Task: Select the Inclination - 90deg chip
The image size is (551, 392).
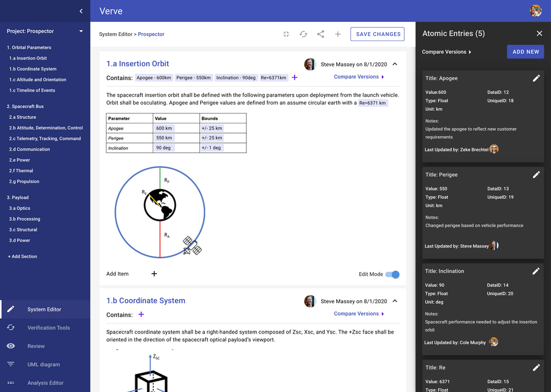Action: pyautogui.click(x=236, y=78)
